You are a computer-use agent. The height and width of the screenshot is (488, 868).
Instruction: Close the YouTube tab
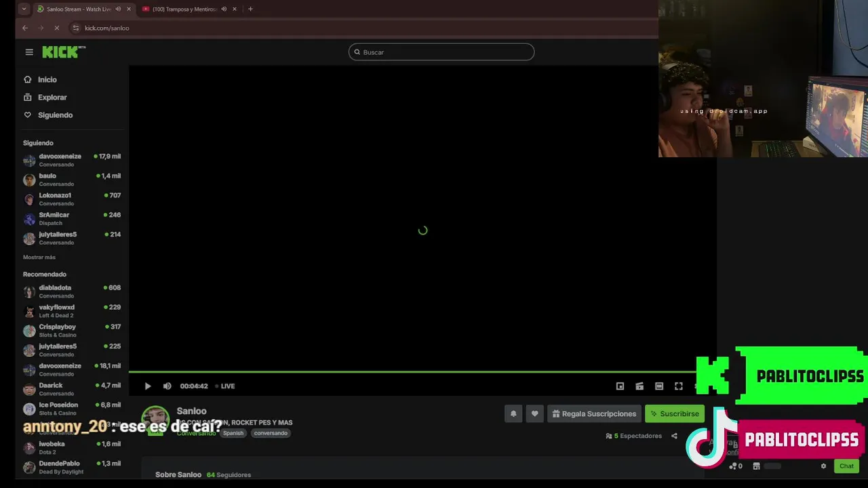(x=235, y=9)
